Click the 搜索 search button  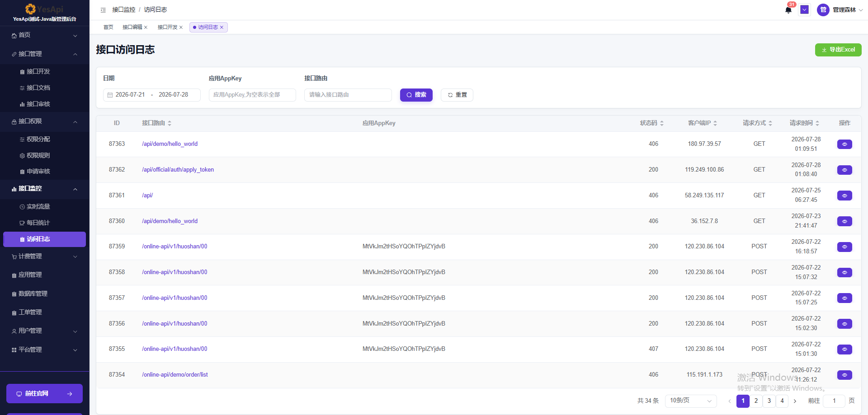click(x=416, y=95)
